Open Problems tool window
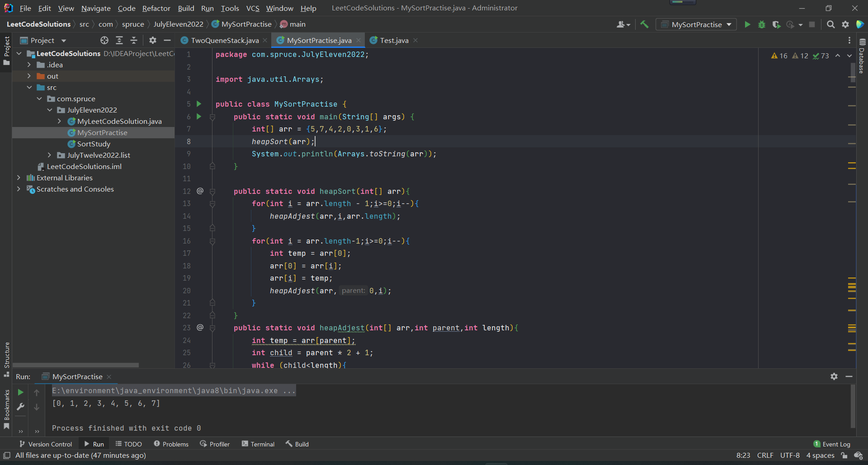868x465 pixels. tap(171, 444)
